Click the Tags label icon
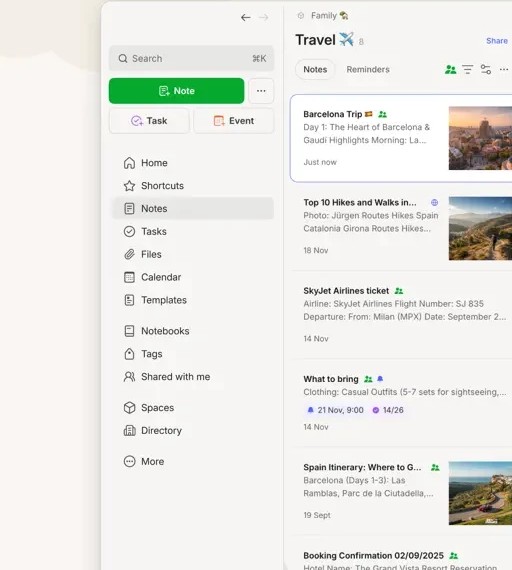Screen dimensions: 512x570 [129, 354]
